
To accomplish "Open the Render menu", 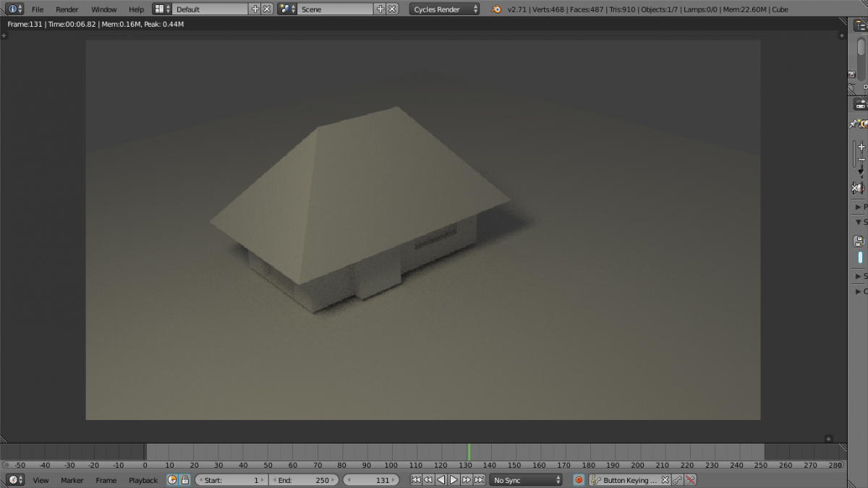I will (67, 9).
